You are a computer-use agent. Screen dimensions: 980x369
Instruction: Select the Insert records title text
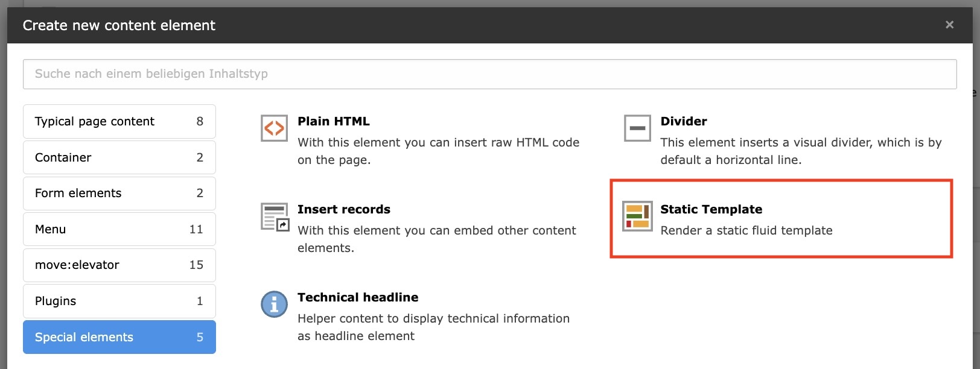[343, 209]
